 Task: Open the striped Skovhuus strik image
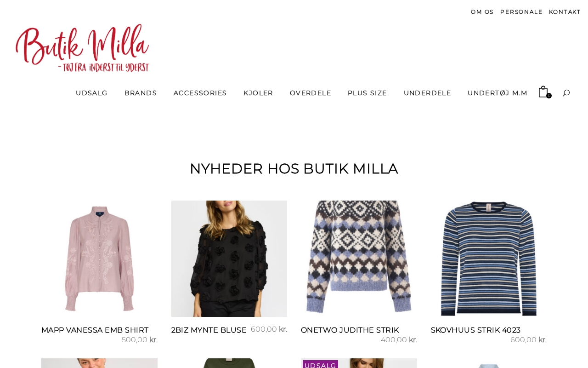point(489,259)
